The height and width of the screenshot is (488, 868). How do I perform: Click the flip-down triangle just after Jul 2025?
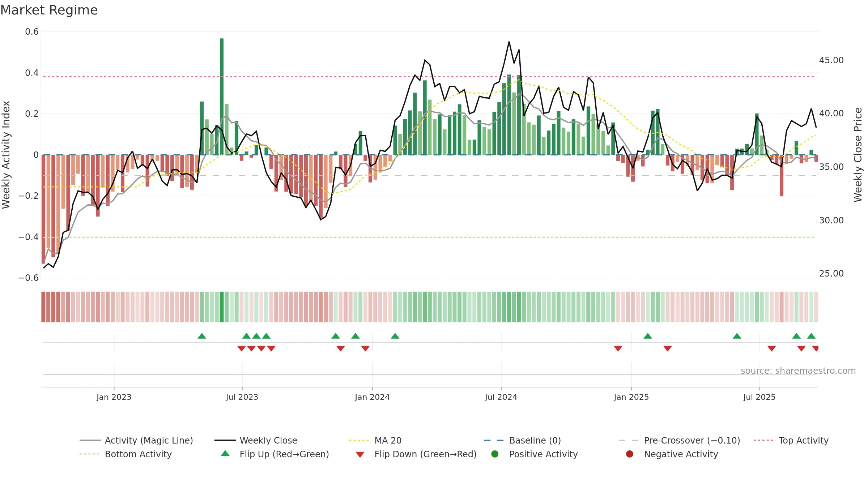click(x=772, y=348)
